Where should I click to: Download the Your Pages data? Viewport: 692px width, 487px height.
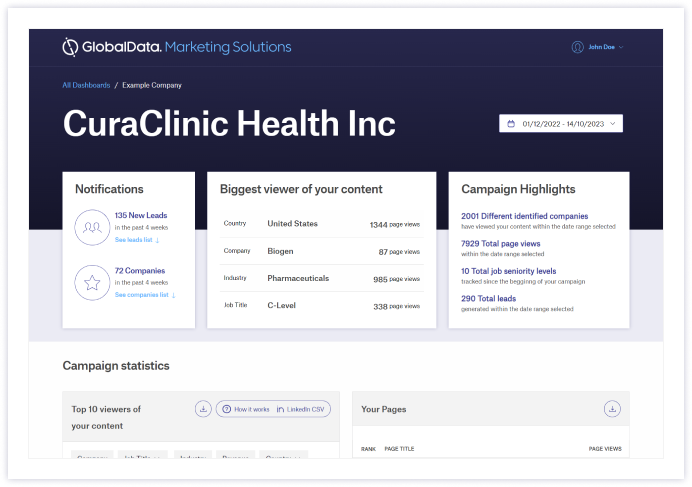pyautogui.click(x=612, y=409)
